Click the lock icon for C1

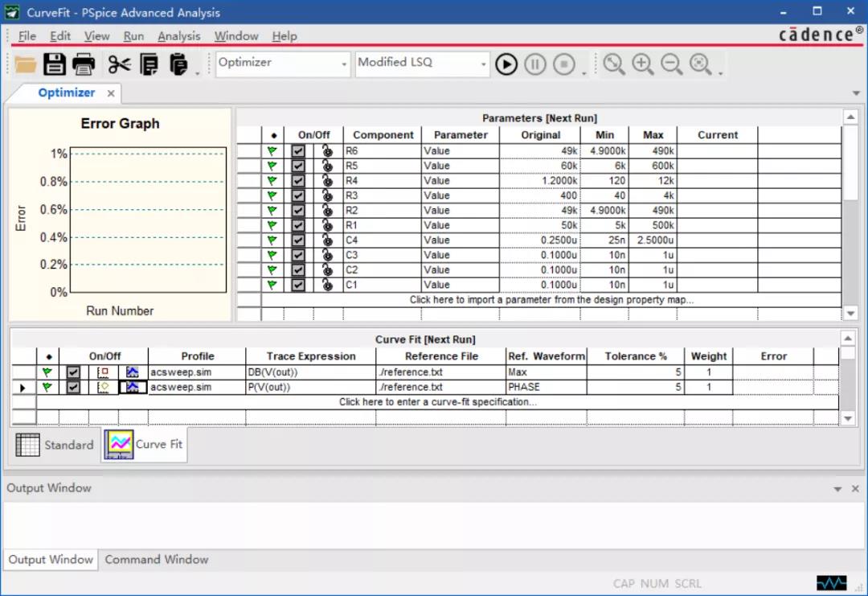point(328,285)
